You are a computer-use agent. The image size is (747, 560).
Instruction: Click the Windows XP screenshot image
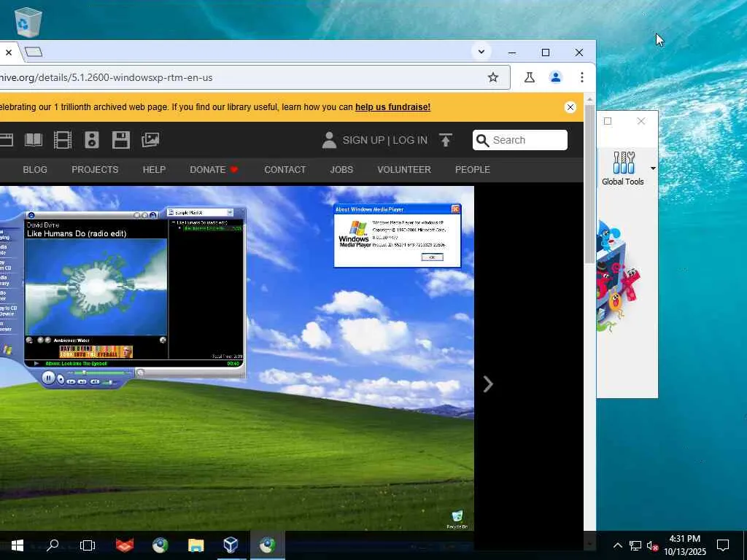point(237,358)
